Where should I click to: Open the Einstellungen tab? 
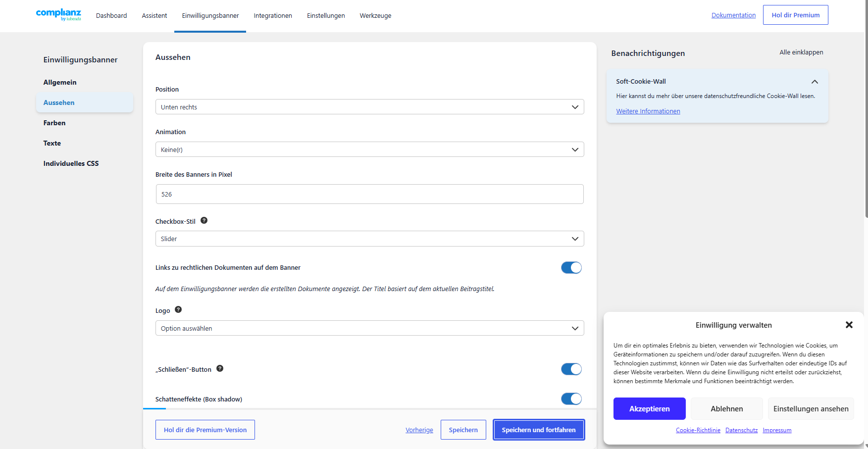326,16
